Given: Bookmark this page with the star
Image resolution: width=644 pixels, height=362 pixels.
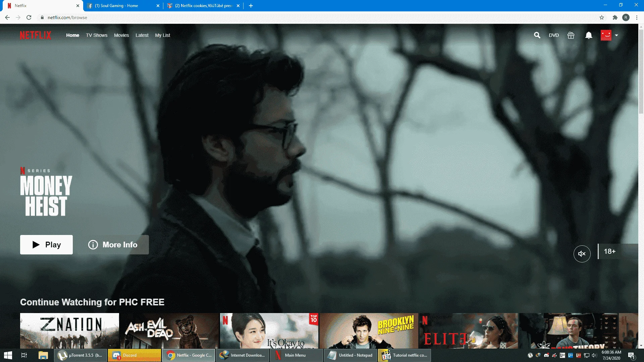Looking at the screenshot, I should (x=602, y=17).
